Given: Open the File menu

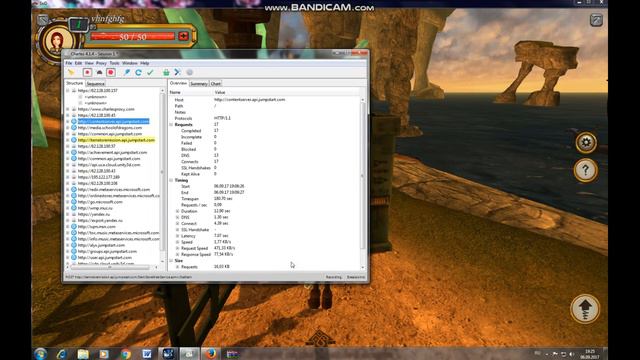Looking at the screenshot, I should pyautogui.click(x=69, y=63).
